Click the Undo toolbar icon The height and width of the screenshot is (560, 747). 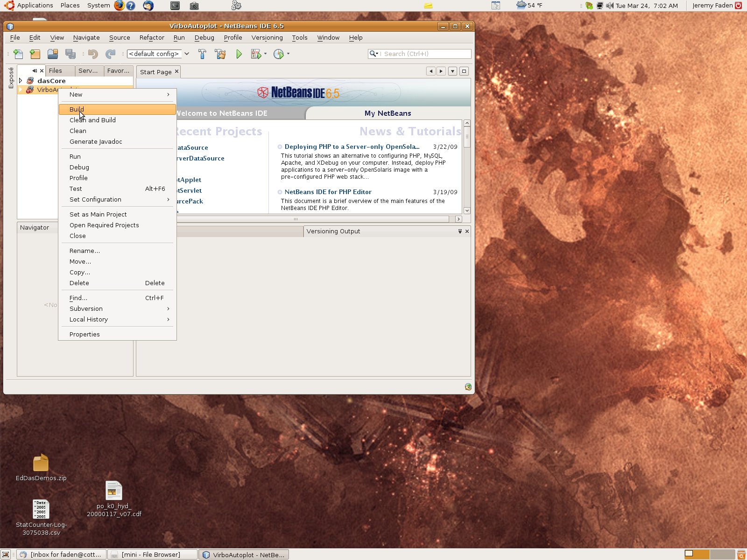point(93,54)
